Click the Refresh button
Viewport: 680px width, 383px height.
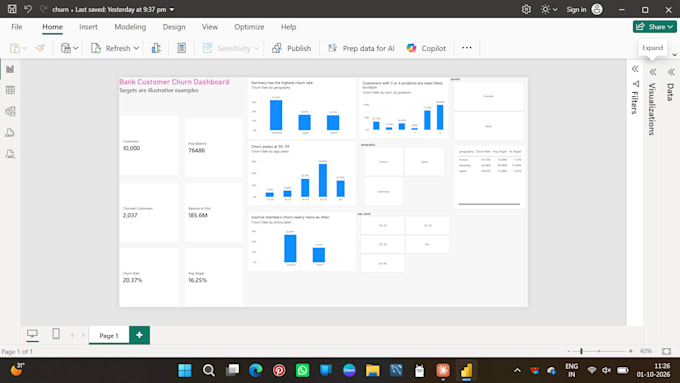pos(110,48)
